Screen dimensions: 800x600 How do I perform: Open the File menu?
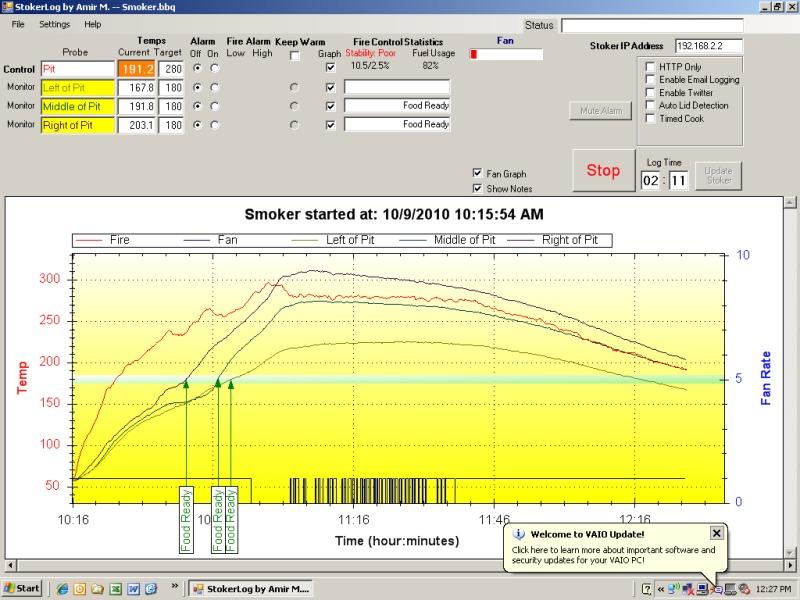[x=18, y=24]
